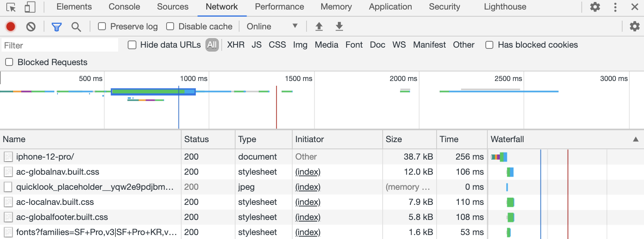
Task: Open the Online throttling dropdown
Action: [272, 27]
